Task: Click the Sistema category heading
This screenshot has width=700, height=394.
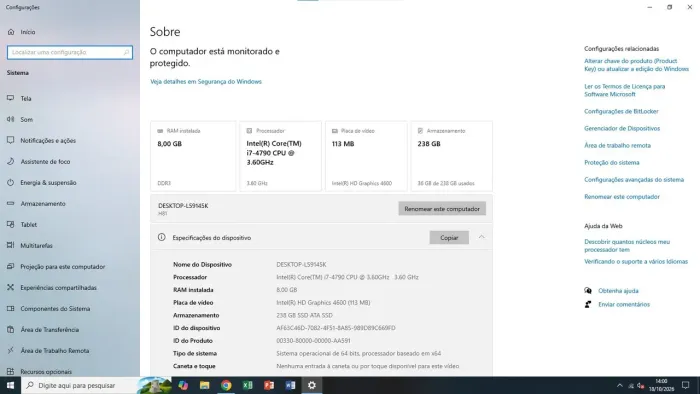Action: [x=17, y=73]
